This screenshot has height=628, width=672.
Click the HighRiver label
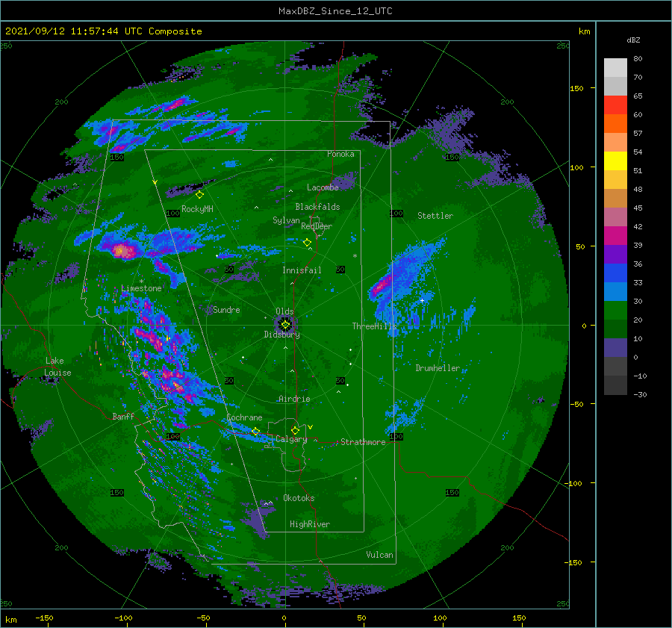coord(310,524)
